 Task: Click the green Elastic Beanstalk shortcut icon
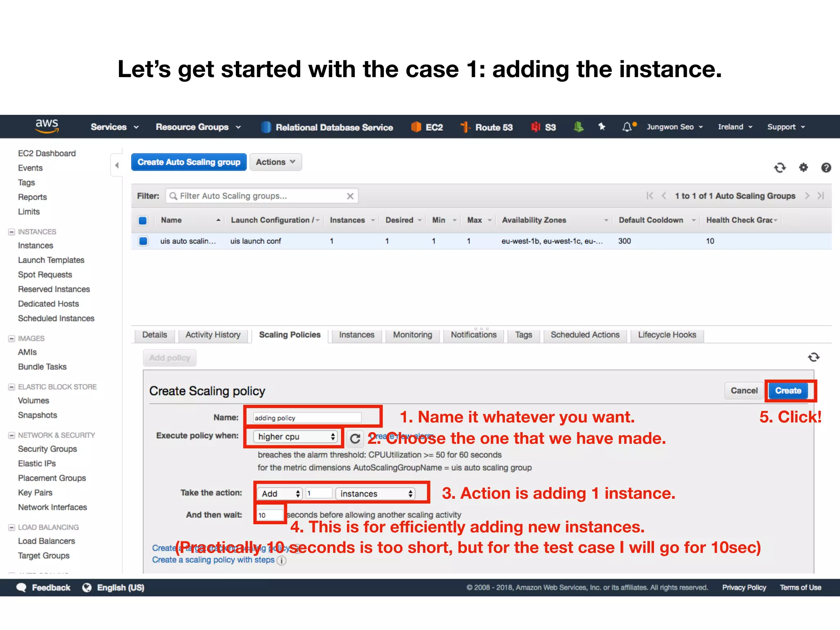pyautogui.click(x=578, y=127)
